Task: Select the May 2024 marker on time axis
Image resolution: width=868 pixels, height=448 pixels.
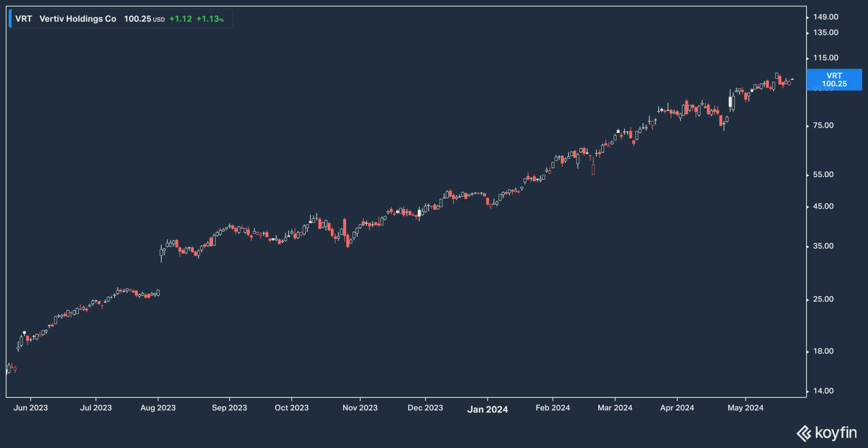Action: 745,408
